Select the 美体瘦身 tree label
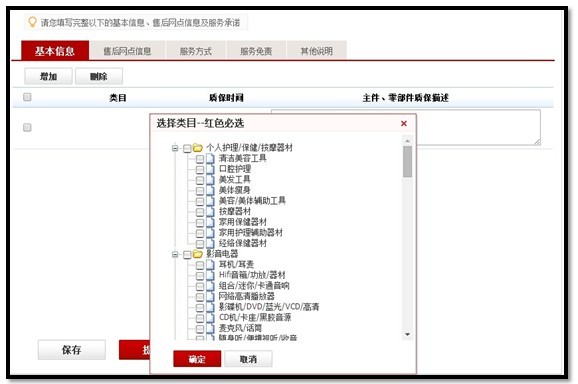The image size is (578, 384). (235, 190)
